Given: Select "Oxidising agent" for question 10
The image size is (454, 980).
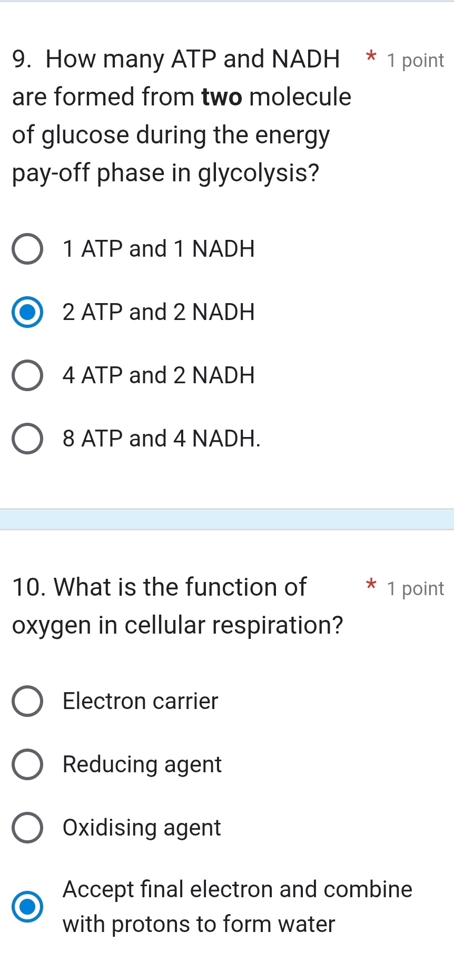Looking at the screenshot, I should click(27, 828).
